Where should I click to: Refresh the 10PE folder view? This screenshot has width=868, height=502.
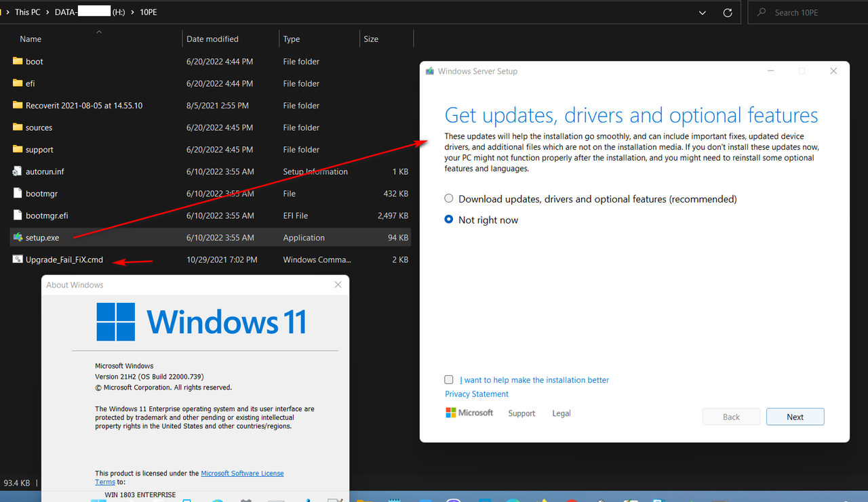point(728,12)
